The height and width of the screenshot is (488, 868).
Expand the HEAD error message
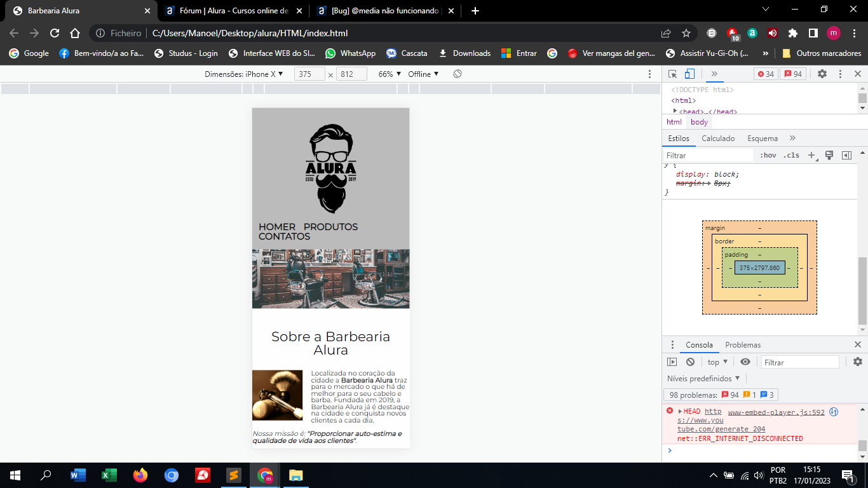[x=680, y=412]
